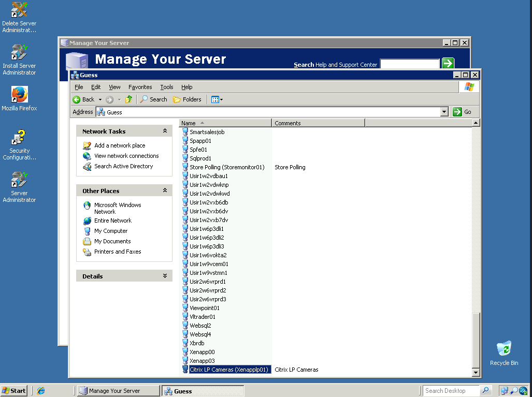Select the Usir1w2vxb6db computer icon
Viewport: 532px width, 397px height.
(x=185, y=202)
